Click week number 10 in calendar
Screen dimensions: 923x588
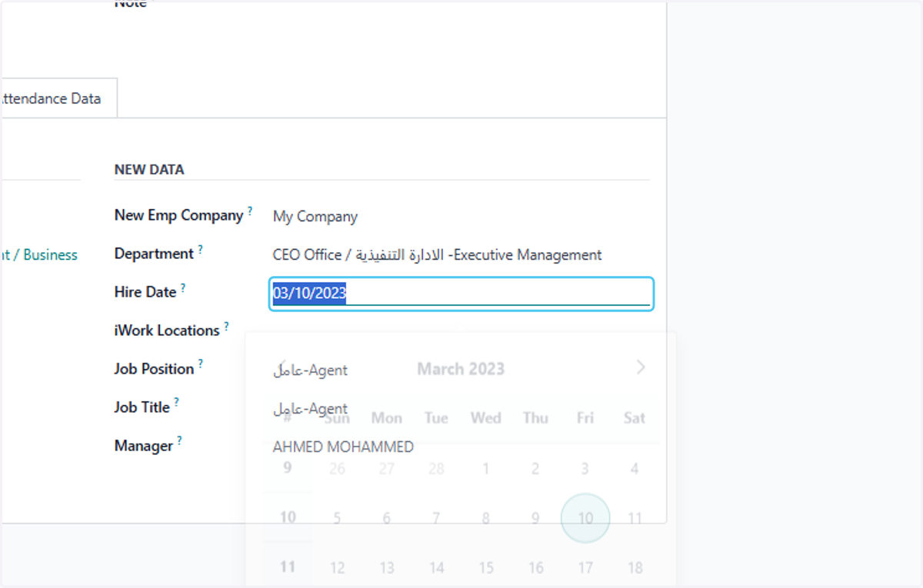(288, 517)
